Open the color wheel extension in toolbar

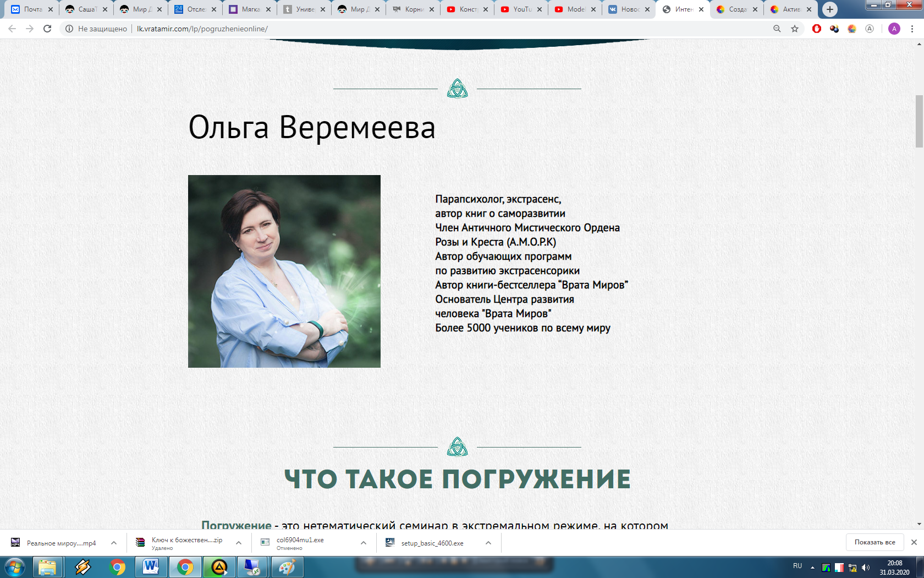(852, 29)
